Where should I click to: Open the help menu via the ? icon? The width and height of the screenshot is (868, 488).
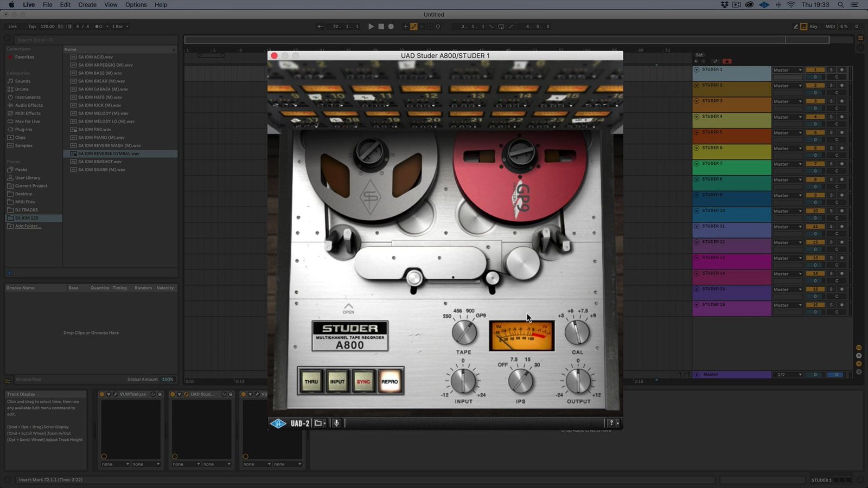click(611, 422)
